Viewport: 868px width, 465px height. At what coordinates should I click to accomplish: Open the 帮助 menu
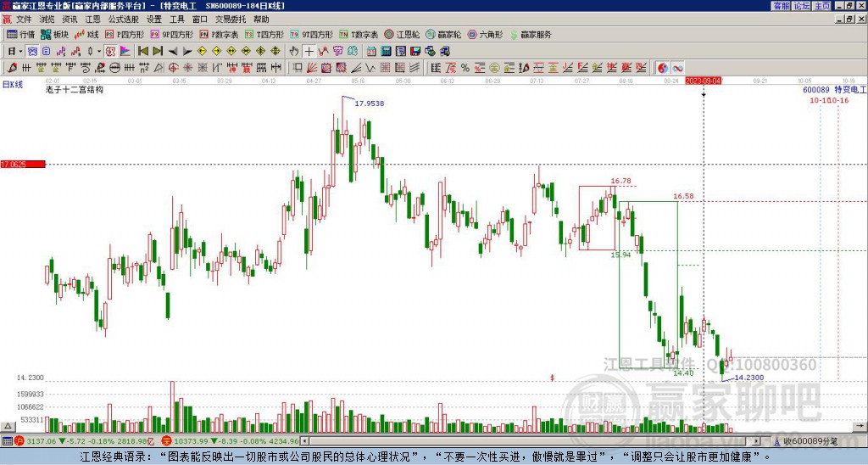(x=261, y=20)
